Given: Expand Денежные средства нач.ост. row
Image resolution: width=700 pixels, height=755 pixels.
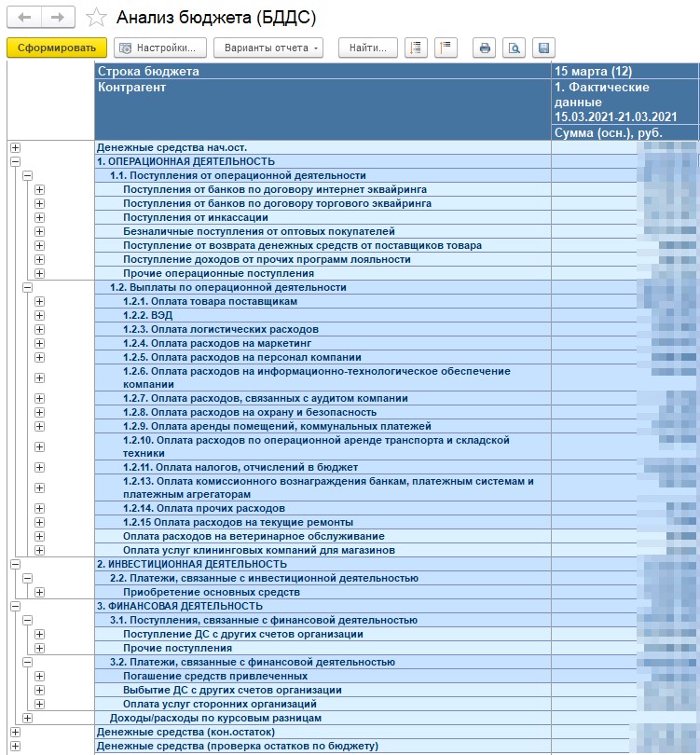Looking at the screenshot, I should [x=16, y=148].
